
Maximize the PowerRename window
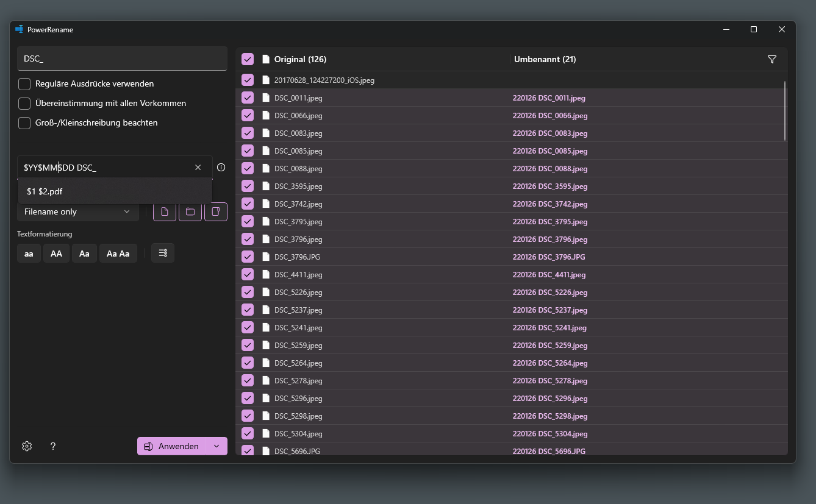coord(754,29)
